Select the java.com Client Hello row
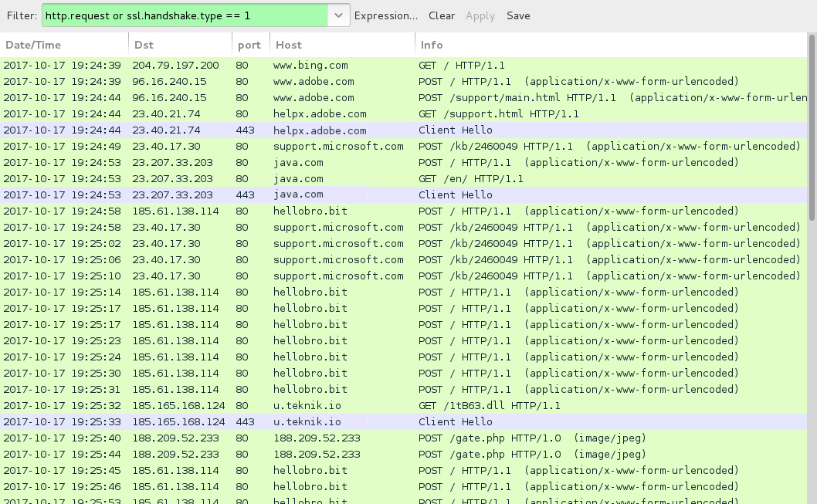The height and width of the screenshot is (504, 817). 403,194
